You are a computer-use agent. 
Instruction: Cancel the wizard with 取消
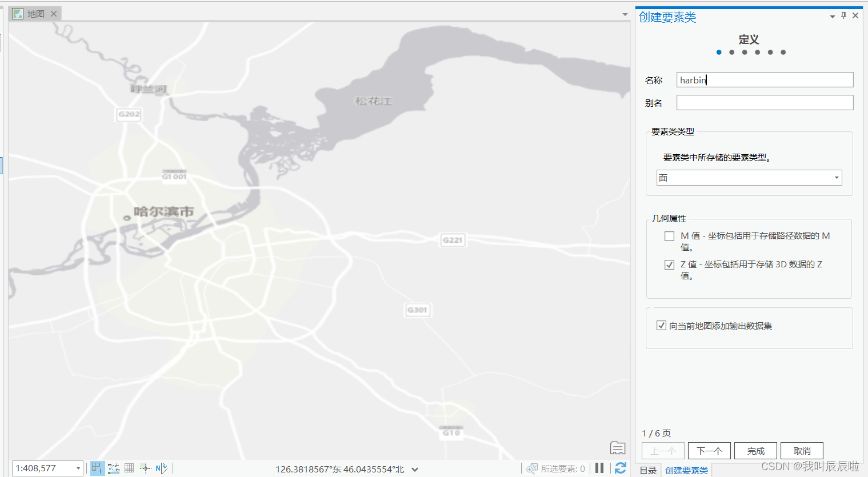tap(802, 451)
